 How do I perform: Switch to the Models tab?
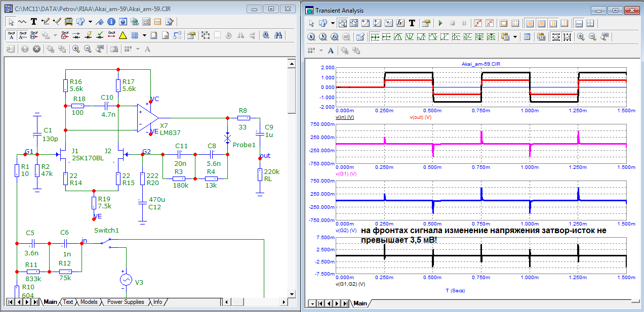(89, 302)
